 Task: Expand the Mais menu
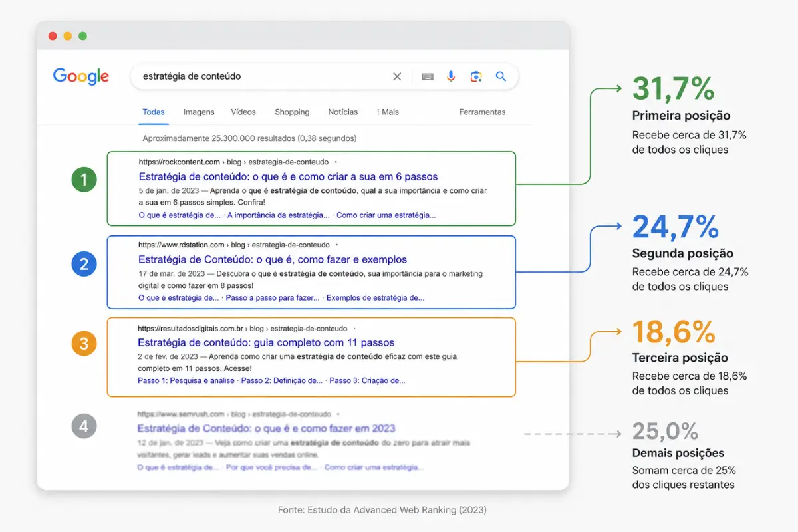click(x=388, y=112)
